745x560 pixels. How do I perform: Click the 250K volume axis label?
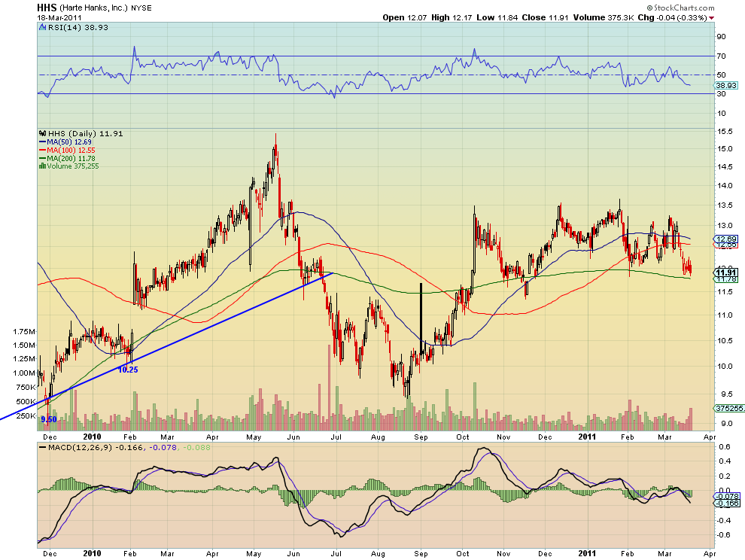click(x=26, y=416)
